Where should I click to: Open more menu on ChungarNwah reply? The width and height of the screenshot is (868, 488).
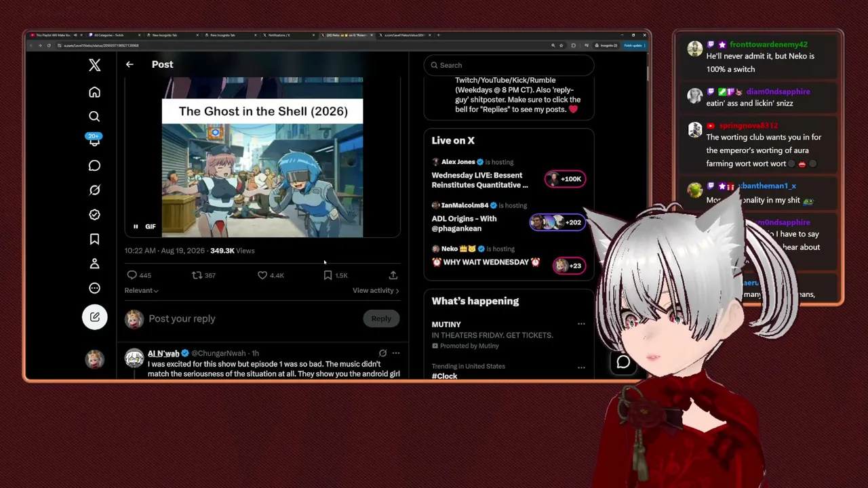pos(396,353)
